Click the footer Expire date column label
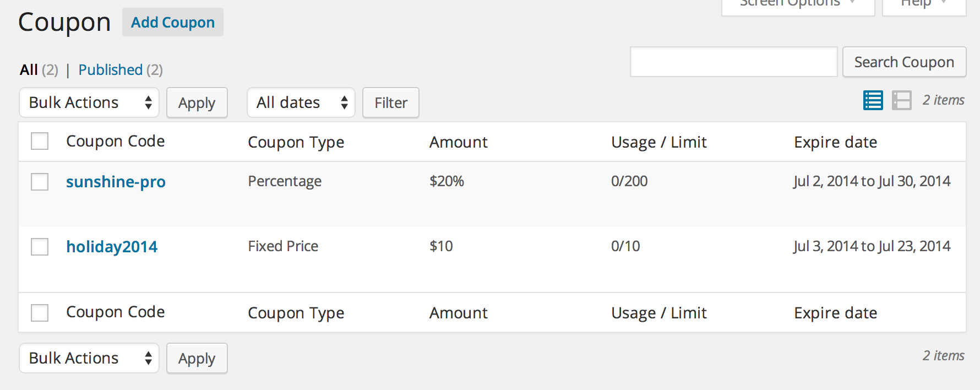This screenshot has width=980, height=390. click(x=836, y=313)
